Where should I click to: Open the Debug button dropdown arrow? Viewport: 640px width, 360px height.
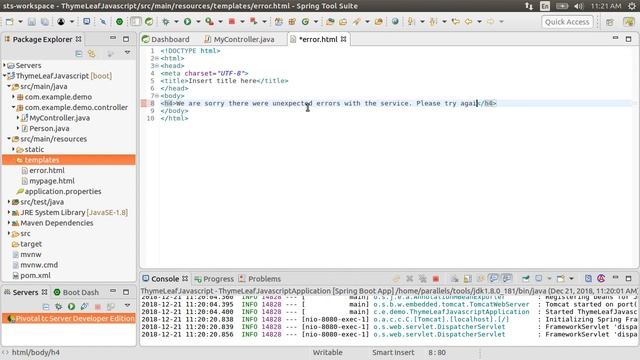[176, 22]
